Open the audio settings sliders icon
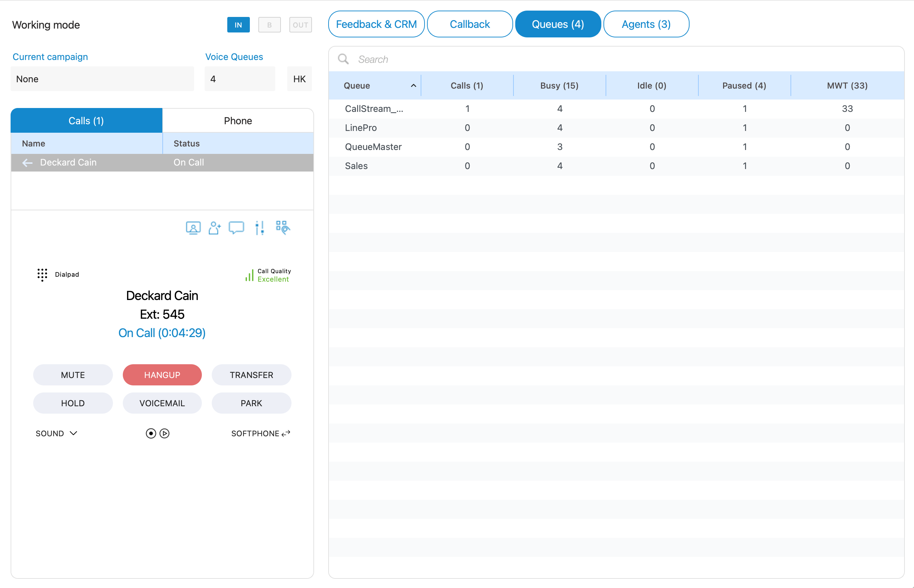The image size is (914, 588). point(260,228)
